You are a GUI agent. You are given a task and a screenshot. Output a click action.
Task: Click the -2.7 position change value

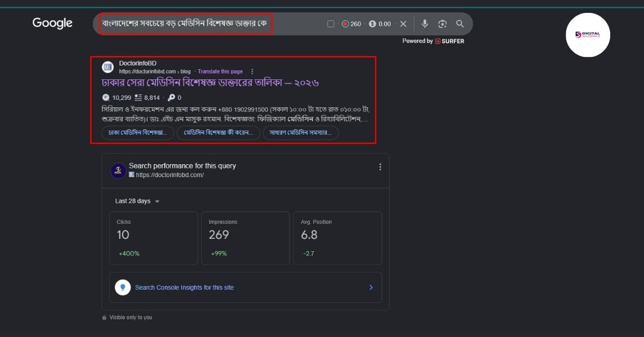click(309, 253)
